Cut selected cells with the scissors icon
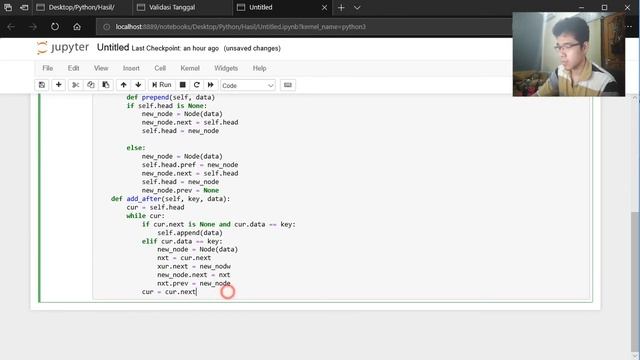 76,85
